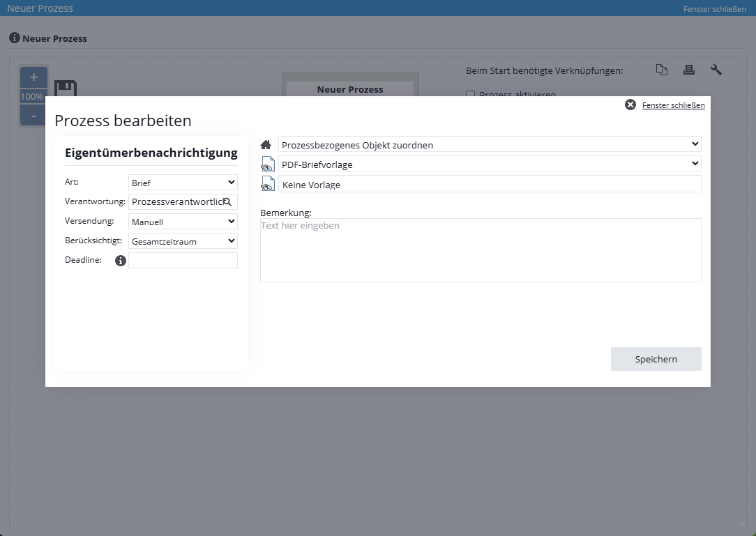The width and height of the screenshot is (756, 536).
Task: Click preview icon next to Keine Vorlage
Action: [268, 184]
